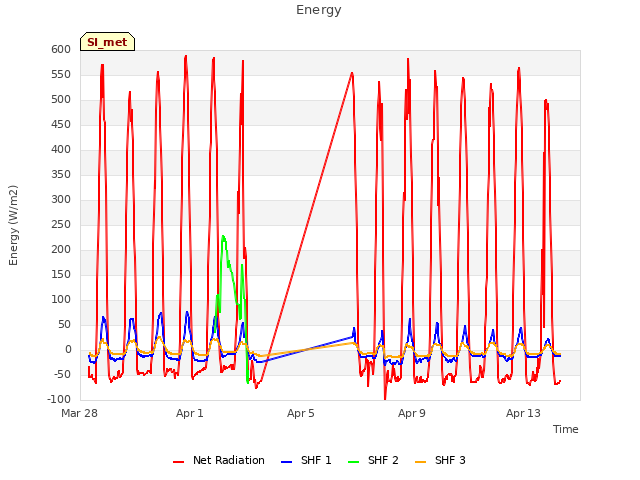Screen dimensions: 640x480
Task: Click the blue SHF 1 legend swatch
Action: coord(287,462)
